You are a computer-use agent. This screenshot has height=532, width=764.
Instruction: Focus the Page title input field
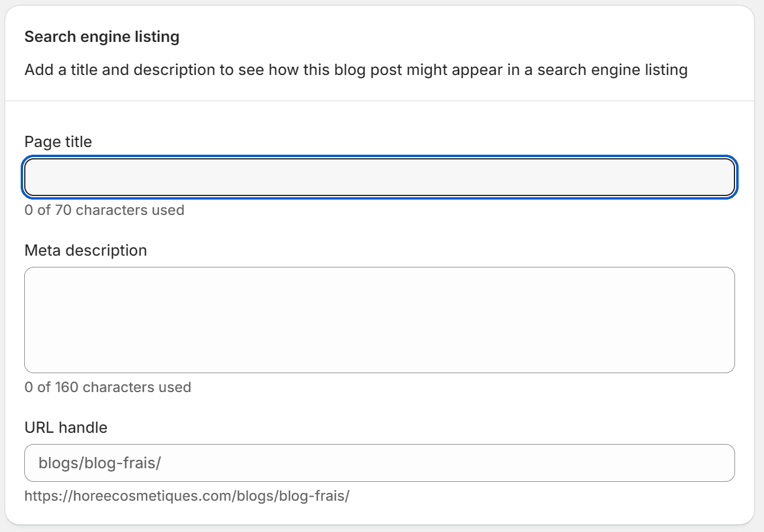pos(379,177)
